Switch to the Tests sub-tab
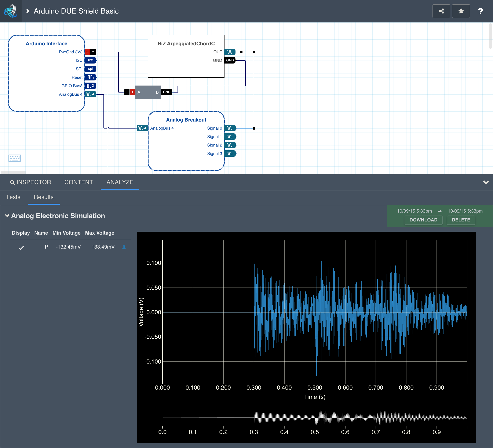This screenshot has width=493, height=448. click(13, 197)
